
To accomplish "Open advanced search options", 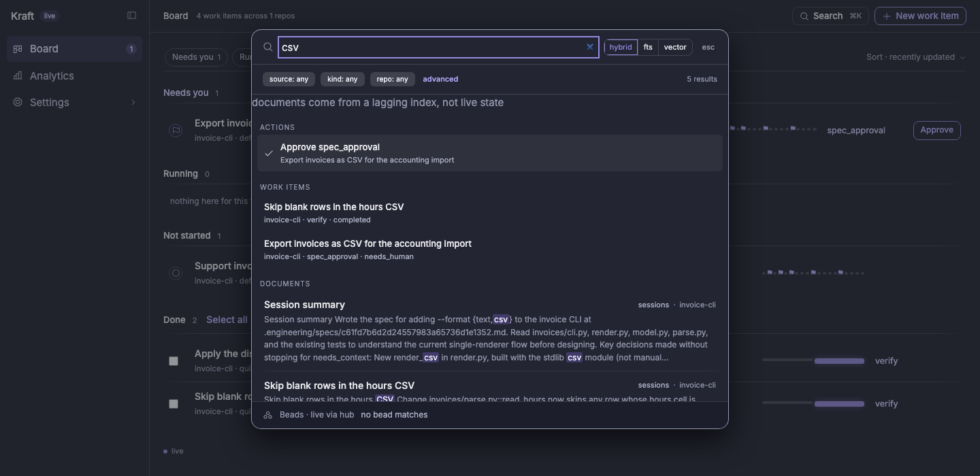I will pyautogui.click(x=440, y=79).
